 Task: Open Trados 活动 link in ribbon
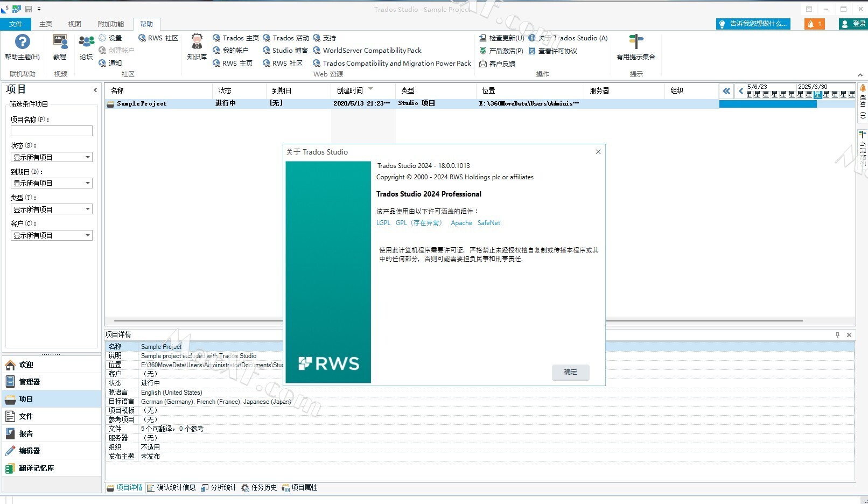[286, 38]
